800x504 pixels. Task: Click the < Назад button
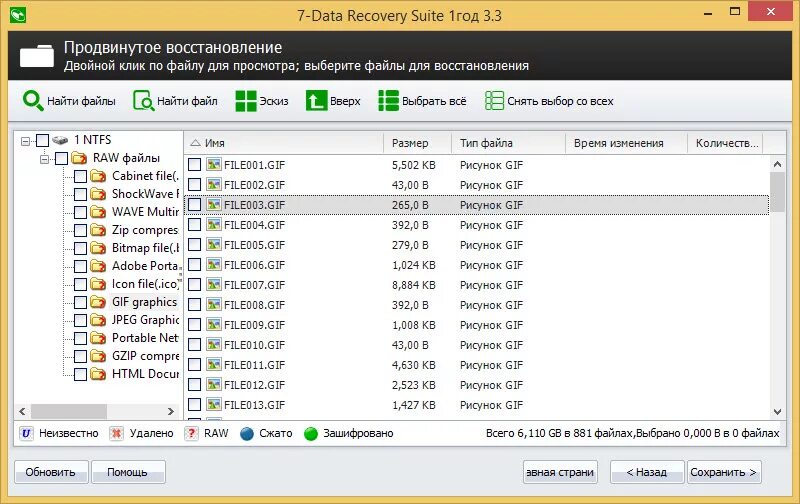[x=647, y=472]
